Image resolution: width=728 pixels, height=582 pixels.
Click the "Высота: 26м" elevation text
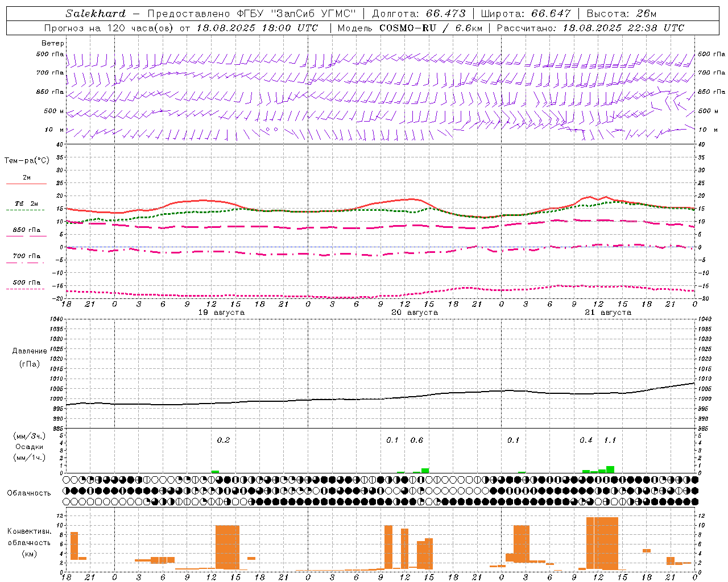point(621,14)
